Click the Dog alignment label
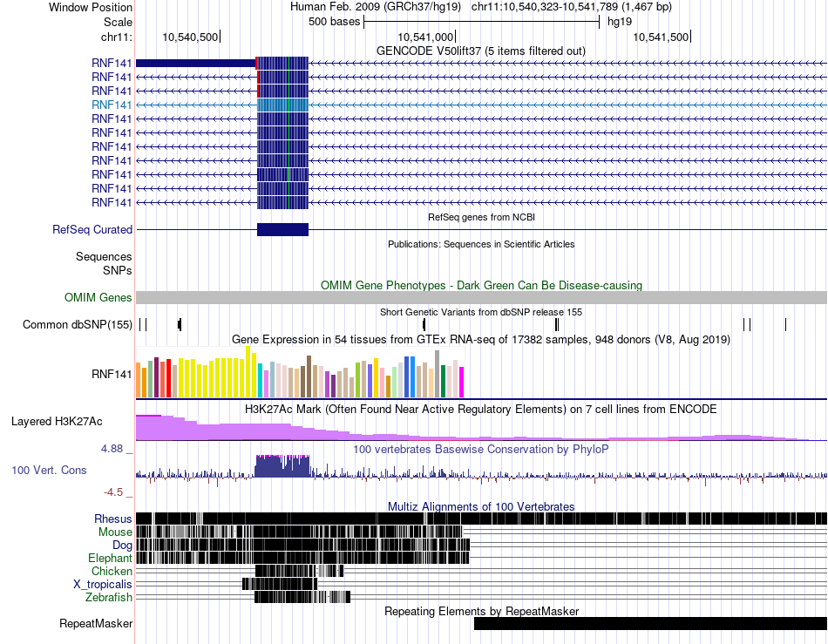 pyautogui.click(x=122, y=546)
